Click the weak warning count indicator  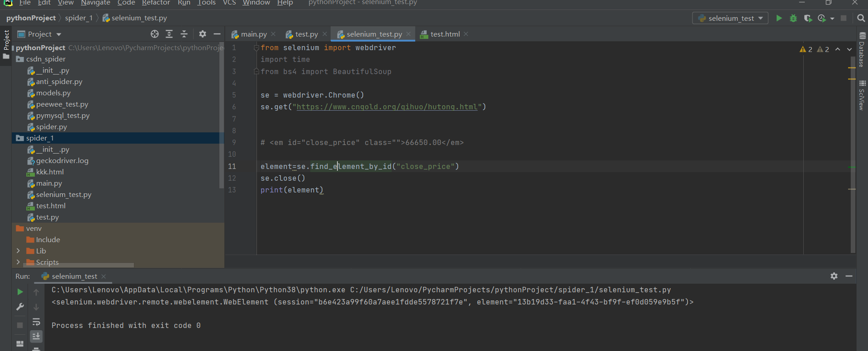tap(823, 49)
